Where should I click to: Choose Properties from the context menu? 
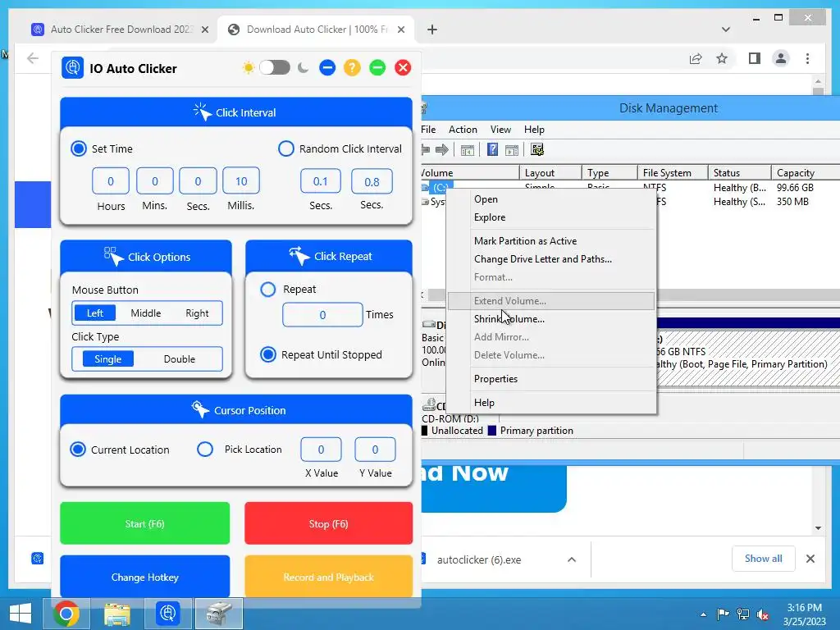click(551, 379)
